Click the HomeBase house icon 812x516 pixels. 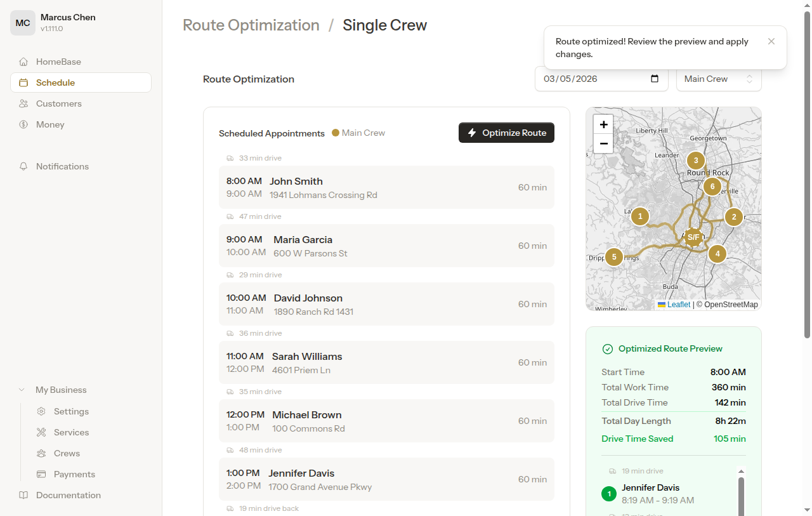[x=23, y=62]
